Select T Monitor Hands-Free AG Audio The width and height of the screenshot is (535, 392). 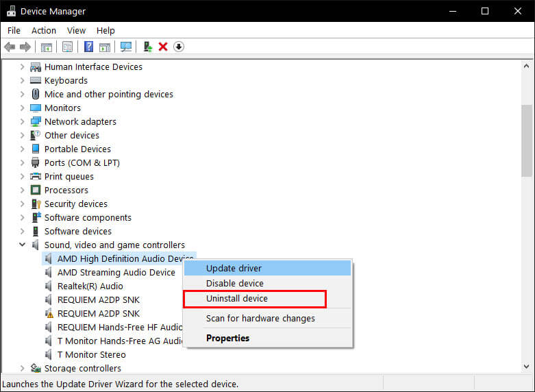coord(120,341)
